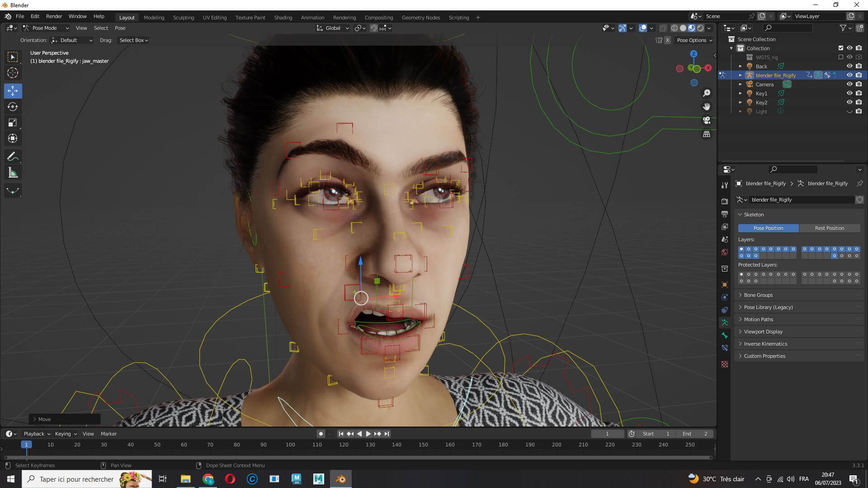Click the Rest Position button
The image size is (868, 488).
(x=829, y=228)
